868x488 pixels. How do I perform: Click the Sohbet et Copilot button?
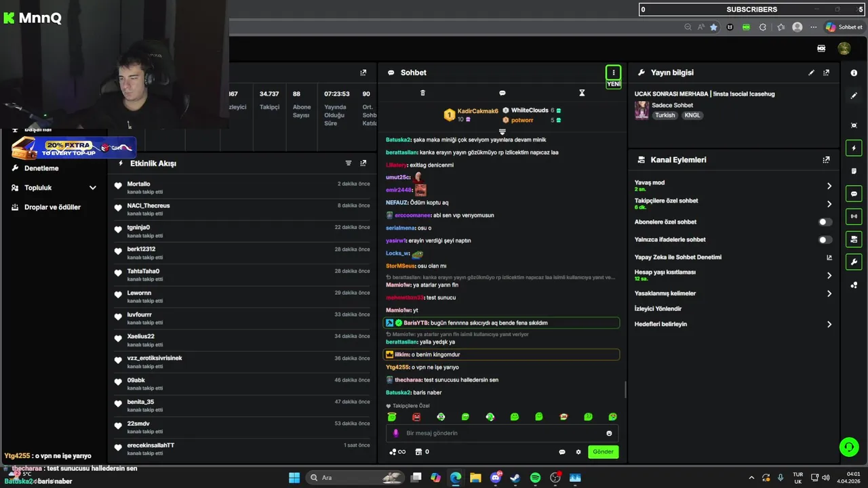click(x=844, y=27)
